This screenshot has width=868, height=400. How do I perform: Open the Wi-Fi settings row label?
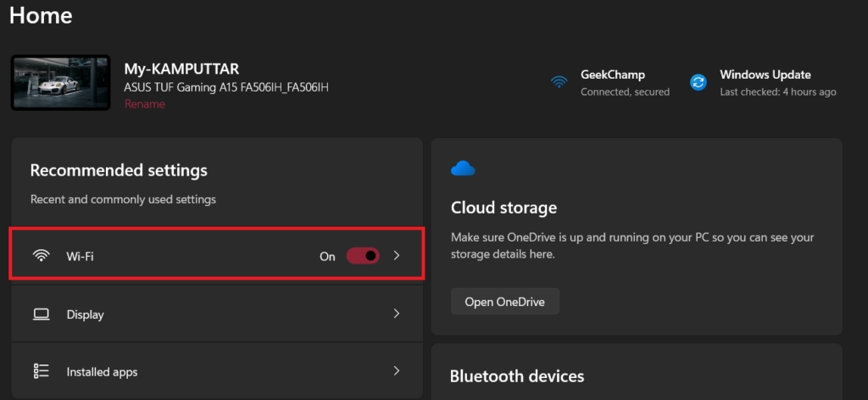[x=80, y=256]
